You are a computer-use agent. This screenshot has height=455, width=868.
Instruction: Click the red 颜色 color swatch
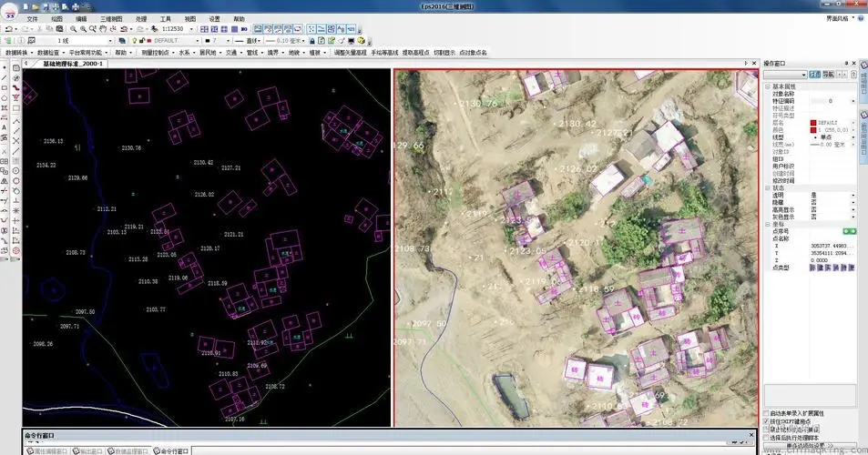812,130
